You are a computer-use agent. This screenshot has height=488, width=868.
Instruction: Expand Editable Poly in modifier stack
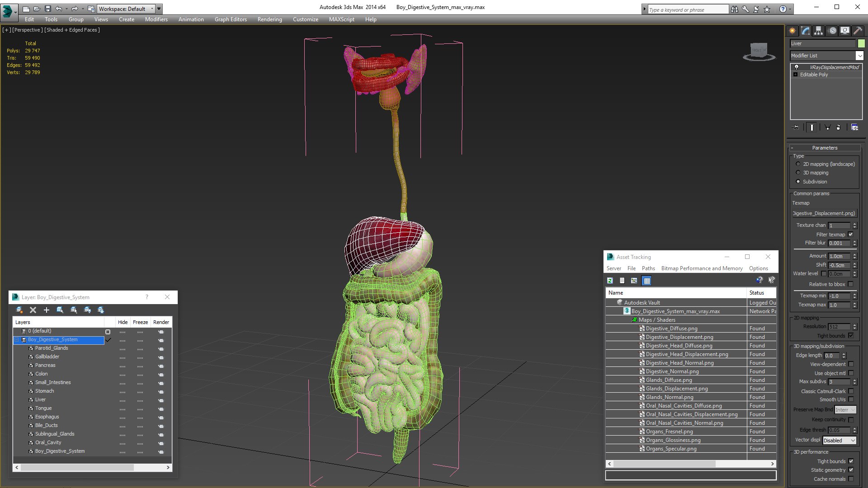pos(796,75)
